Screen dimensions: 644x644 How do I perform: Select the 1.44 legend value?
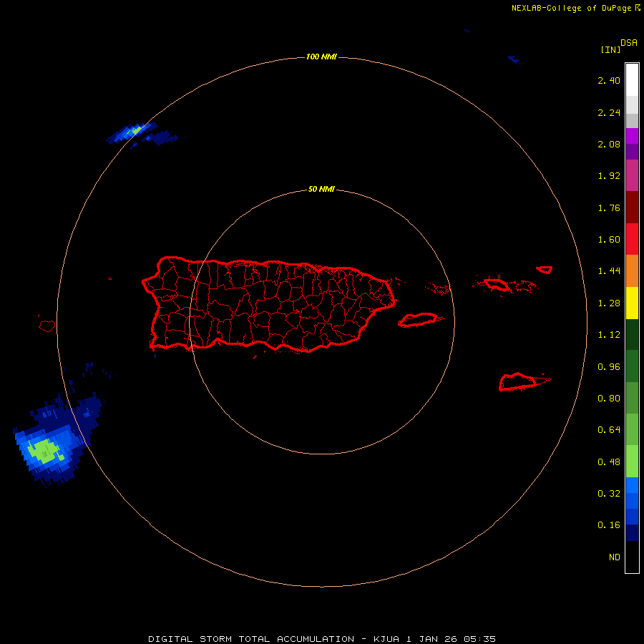click(609, 271)
